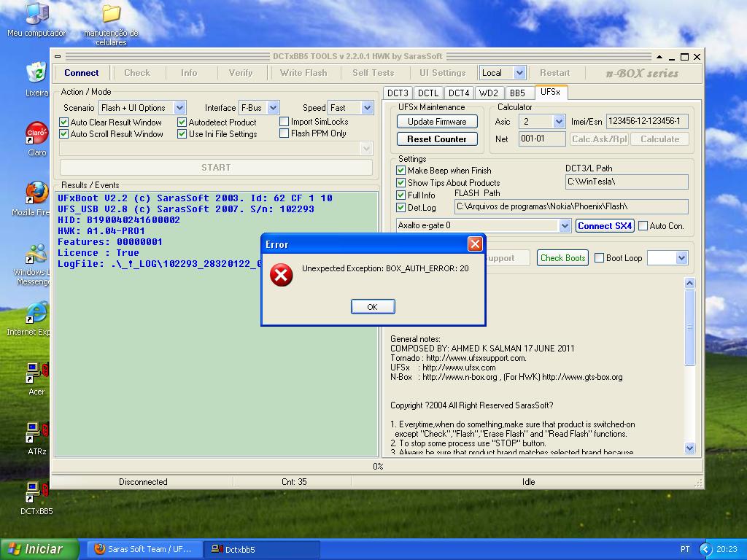
Task: Click the notes panel scrollbar thumb
Action: tap(689, 327)
